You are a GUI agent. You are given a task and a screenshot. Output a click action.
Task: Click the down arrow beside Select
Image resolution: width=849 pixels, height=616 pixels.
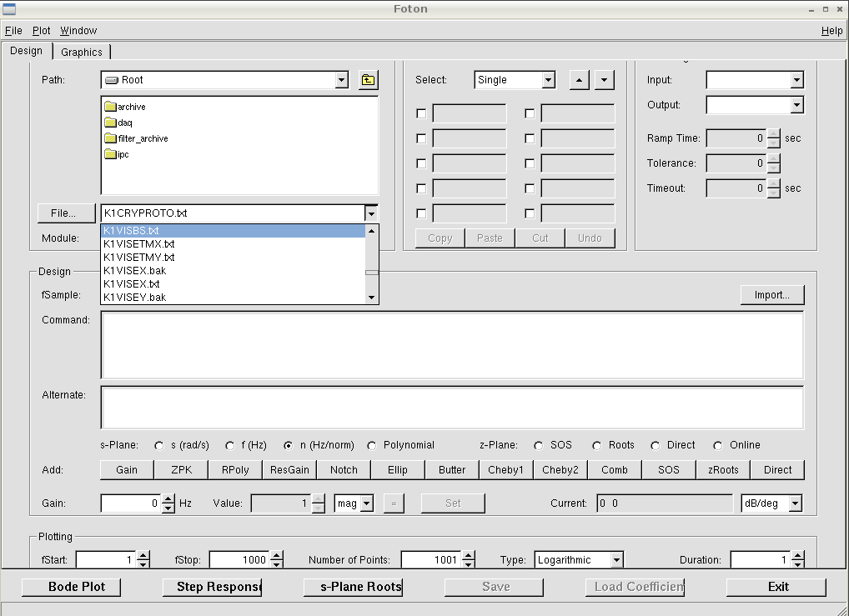point(605,80)
